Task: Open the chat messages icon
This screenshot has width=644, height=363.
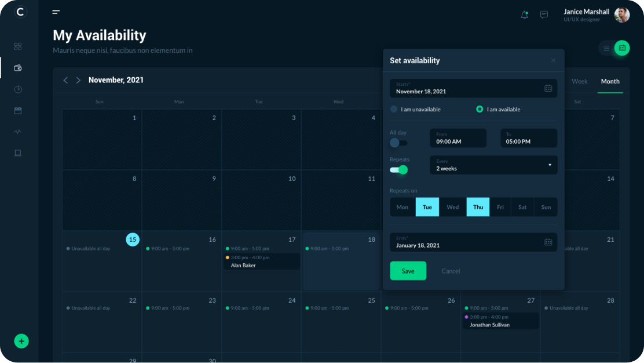Action: pyautogui.click(x=544, y=15)
